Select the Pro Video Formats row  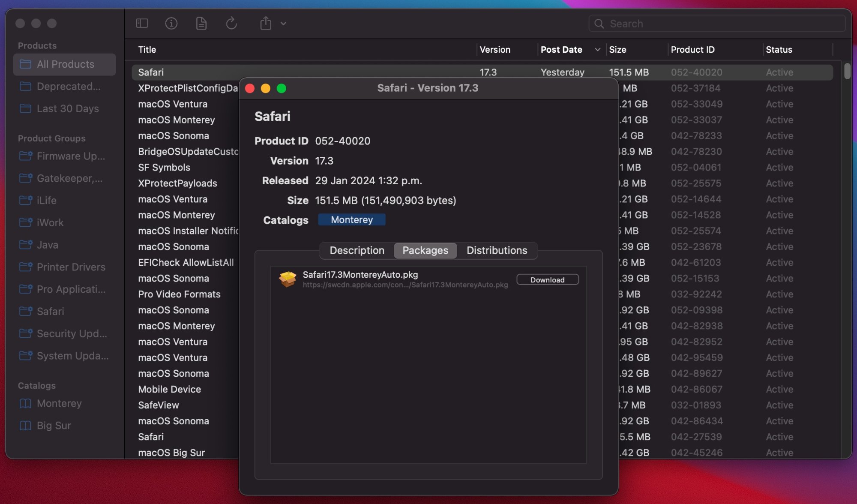tap(179, 294)
